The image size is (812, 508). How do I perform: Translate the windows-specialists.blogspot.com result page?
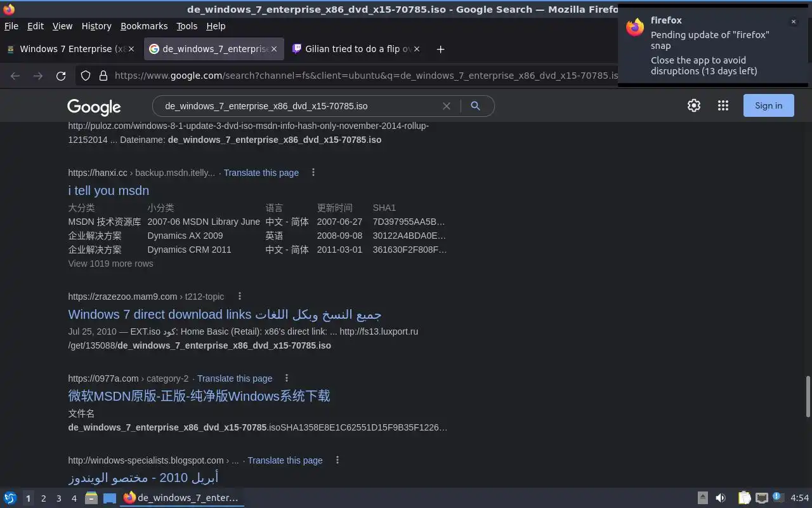tap(285, 460)
